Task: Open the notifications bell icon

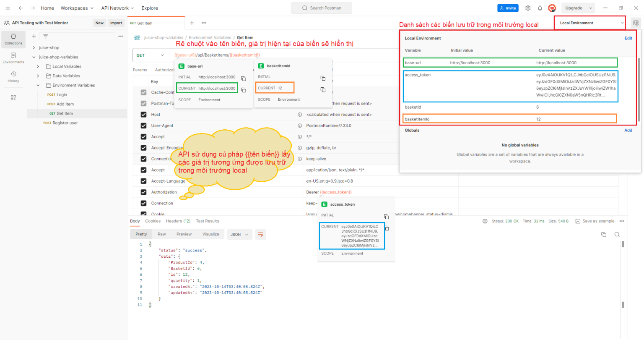Action: click(540, 8)
